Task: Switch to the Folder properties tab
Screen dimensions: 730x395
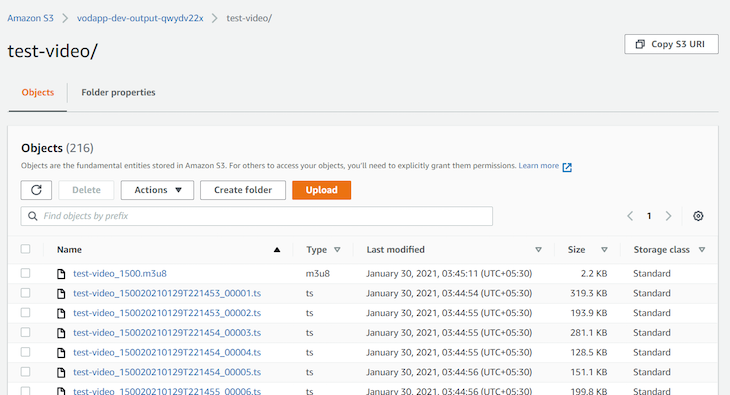Action: (118, 92)
